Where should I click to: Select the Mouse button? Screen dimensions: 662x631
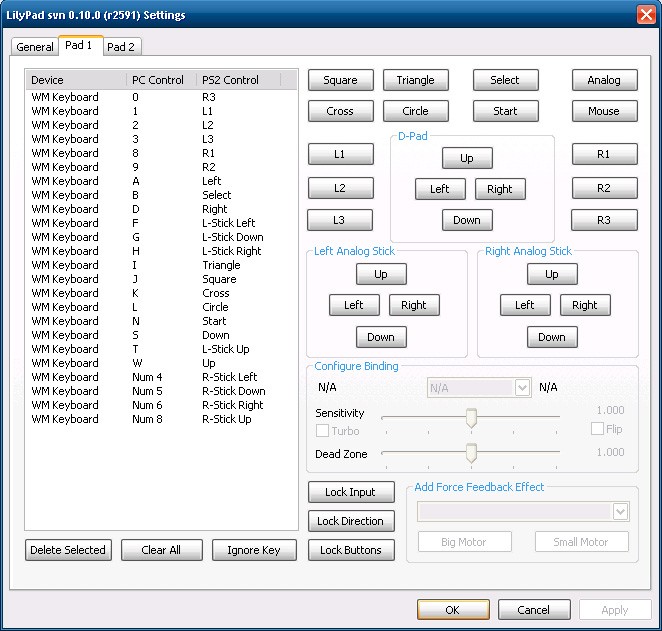[603, 111]
